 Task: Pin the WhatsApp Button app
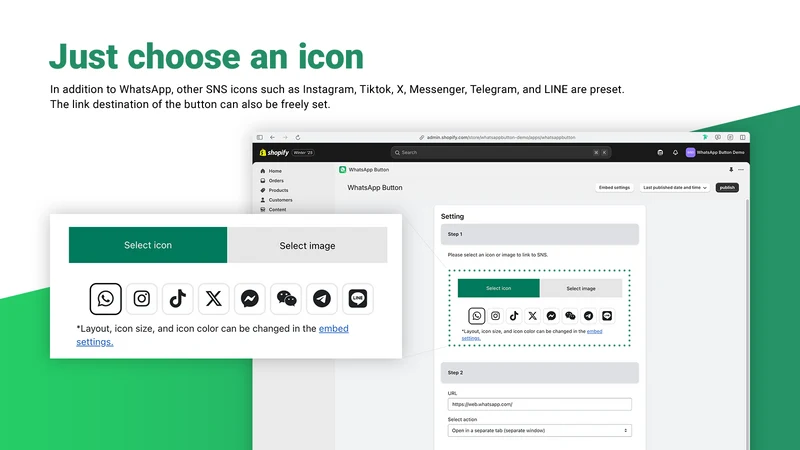click(731, 169)
